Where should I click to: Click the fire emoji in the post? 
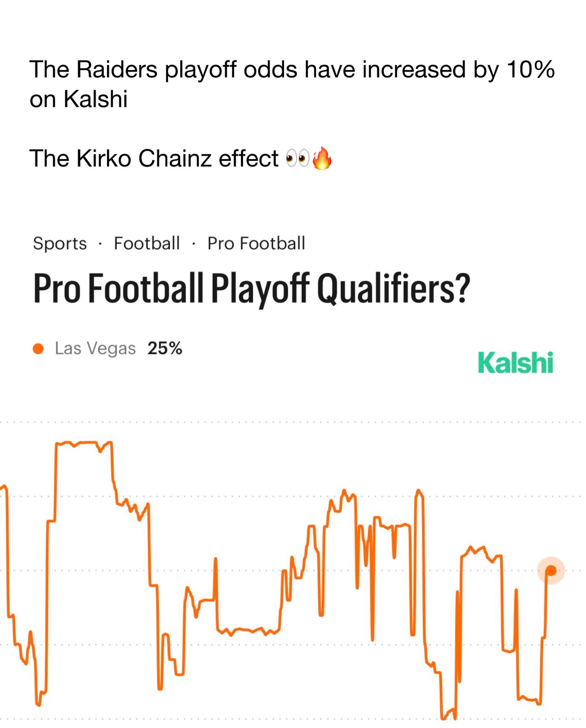pos(322,158)
